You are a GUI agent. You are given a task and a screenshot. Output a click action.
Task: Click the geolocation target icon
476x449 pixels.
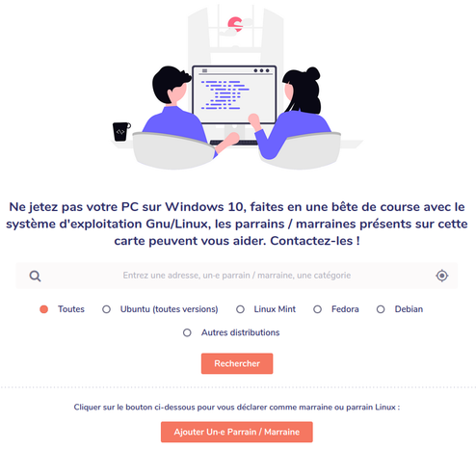coord(442,276)
